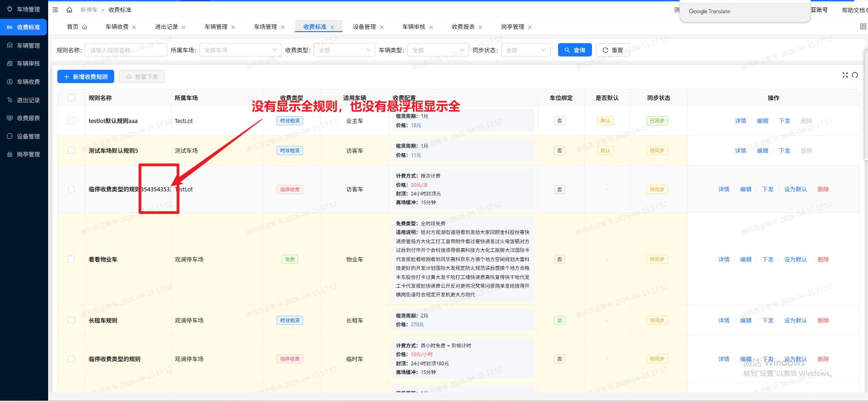Check the row checkbox for testlot默认规则aaa

tap(71, 121)
